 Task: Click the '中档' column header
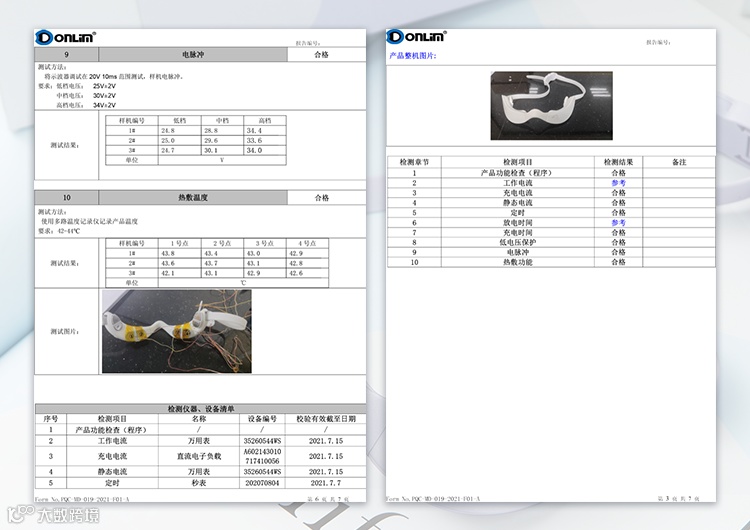click(x=222, y=121)
